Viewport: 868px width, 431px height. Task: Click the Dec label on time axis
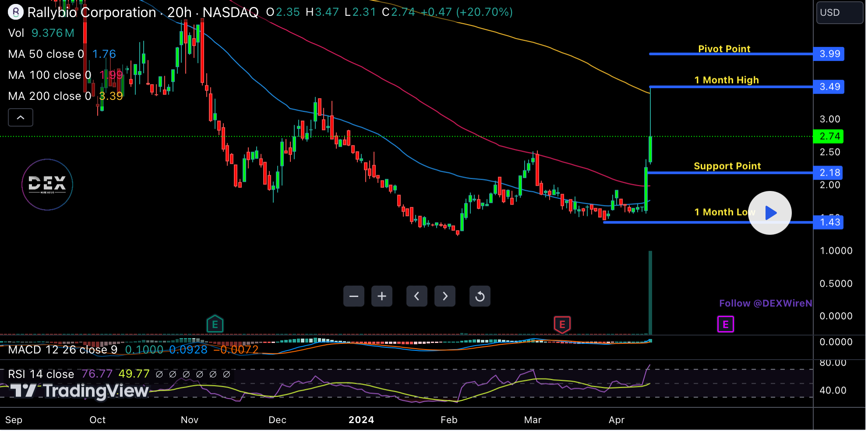278,420
